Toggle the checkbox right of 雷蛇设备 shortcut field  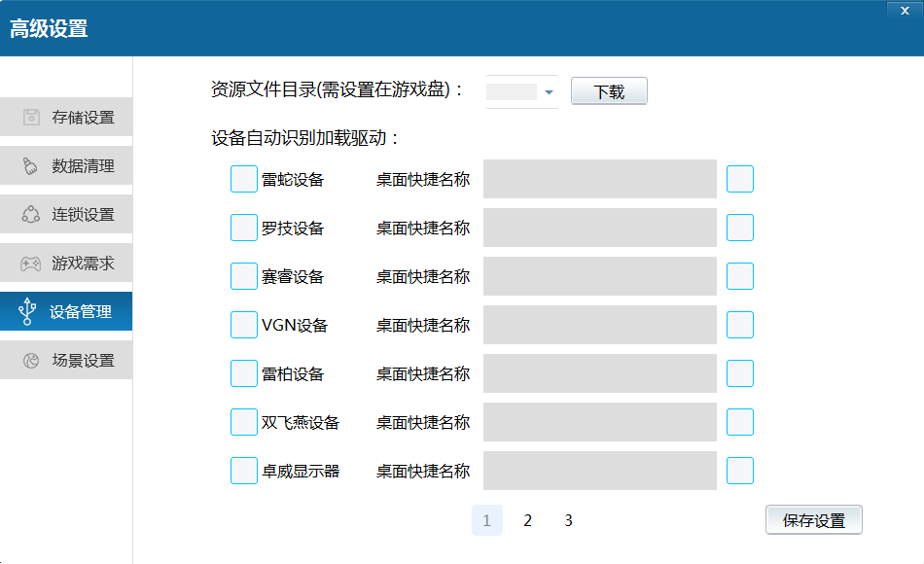[x=740, y=179]
